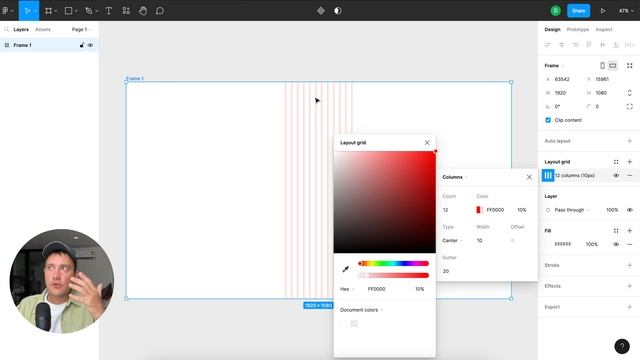
Task: Switch to the Design tab
Action: click(x=552, y=29)
